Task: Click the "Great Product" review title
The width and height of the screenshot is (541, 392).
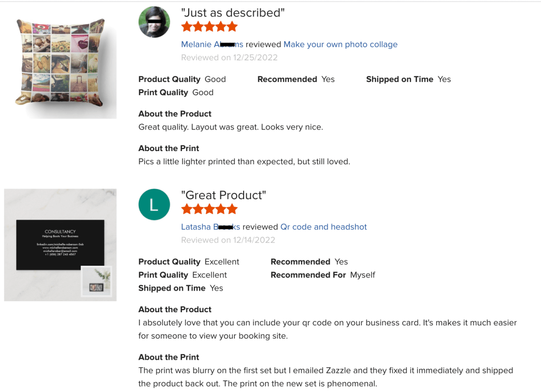Action: [223, 195]
